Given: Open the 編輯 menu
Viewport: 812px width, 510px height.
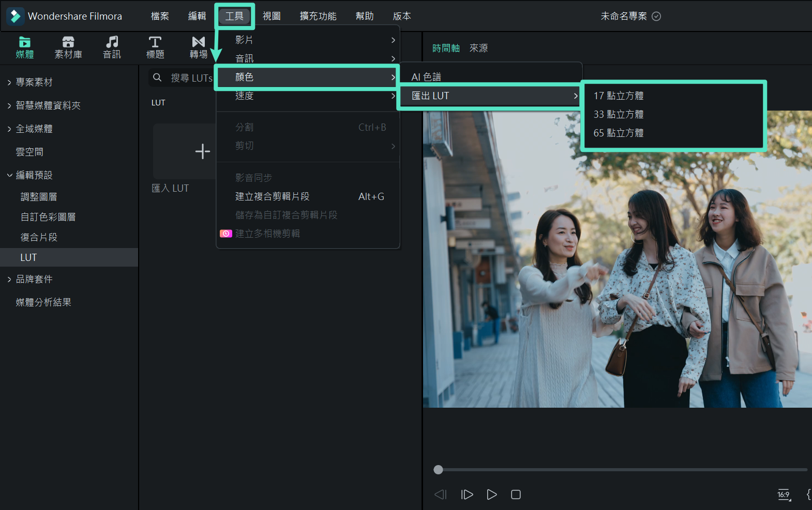Looking at the screenshot, I should click(x=197, y=16).
